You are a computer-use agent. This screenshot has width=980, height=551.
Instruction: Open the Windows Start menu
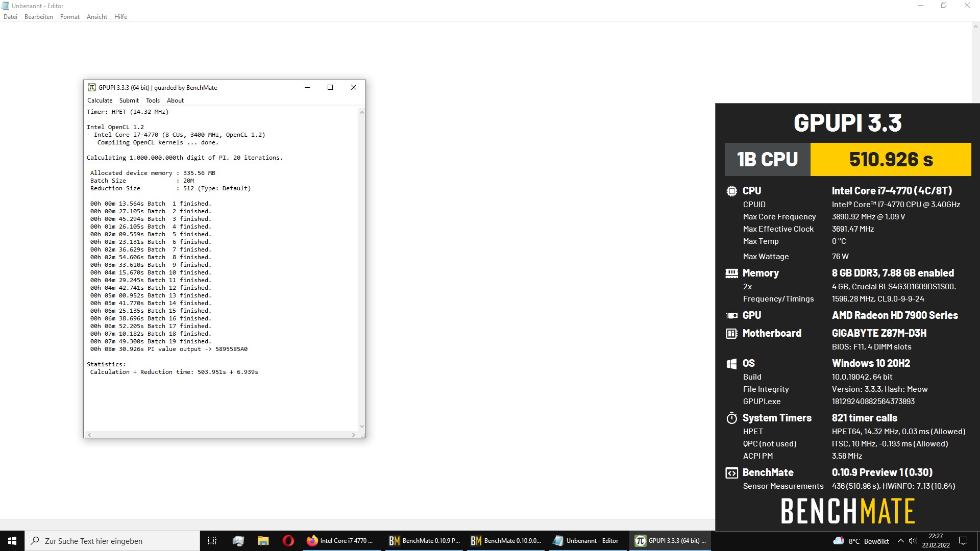(x=12, y=541)
